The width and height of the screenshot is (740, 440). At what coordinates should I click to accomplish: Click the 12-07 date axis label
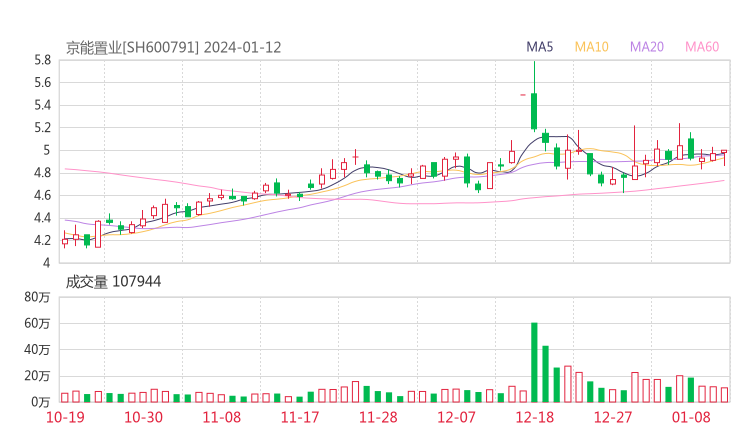coord(456,417)
